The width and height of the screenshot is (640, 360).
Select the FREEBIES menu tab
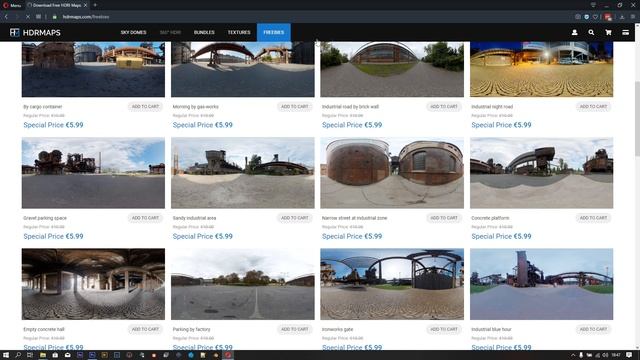273,32
